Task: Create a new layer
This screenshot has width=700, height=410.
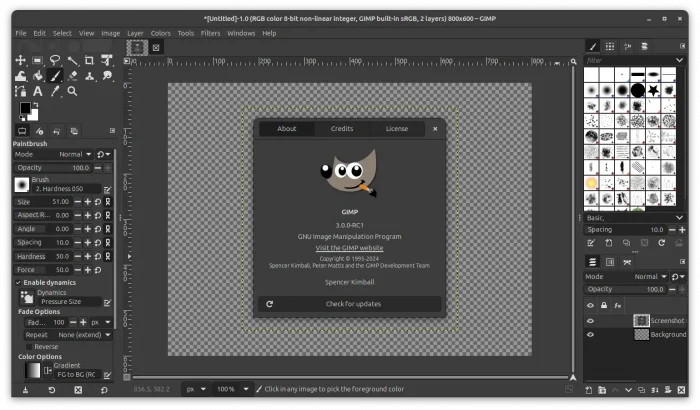Action: point(589,390)
